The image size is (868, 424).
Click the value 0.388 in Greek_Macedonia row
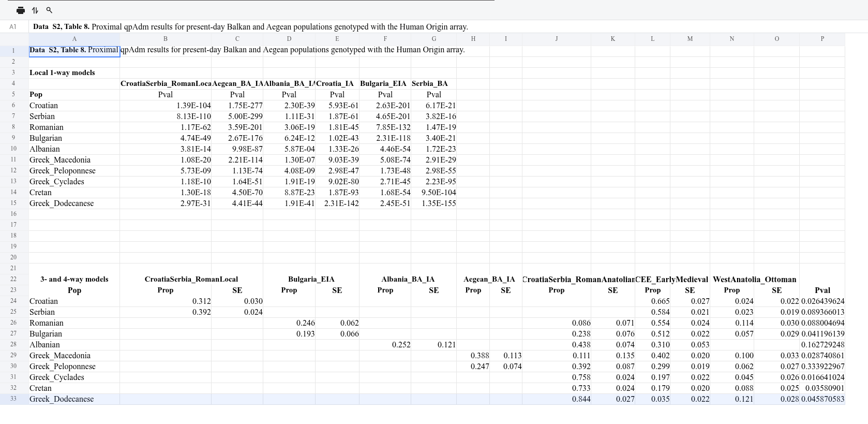click(x=480, y=355)
